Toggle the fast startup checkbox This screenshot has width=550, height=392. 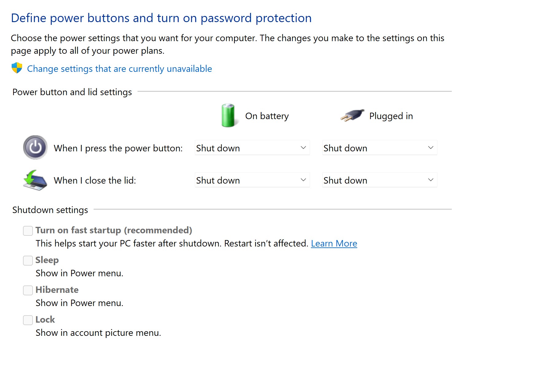(28, 231)
